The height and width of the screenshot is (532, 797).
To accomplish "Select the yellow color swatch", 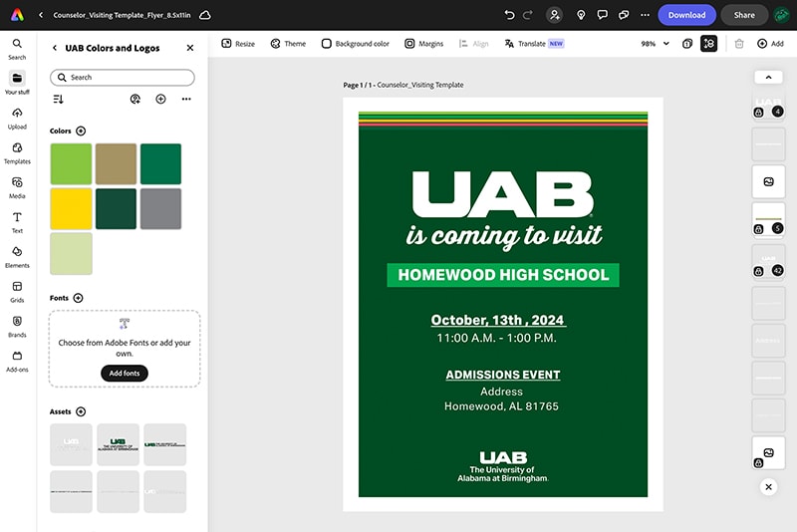I will point(71,209).
